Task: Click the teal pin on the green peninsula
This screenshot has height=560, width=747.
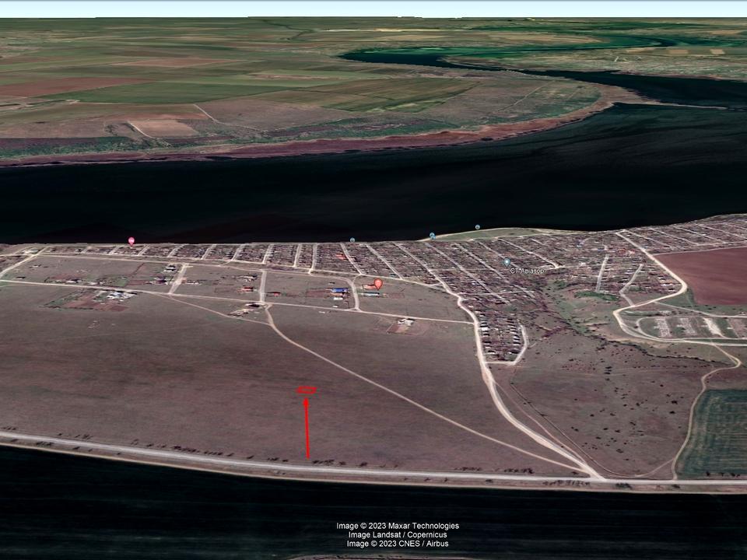Action: click(x=478, y=227)
